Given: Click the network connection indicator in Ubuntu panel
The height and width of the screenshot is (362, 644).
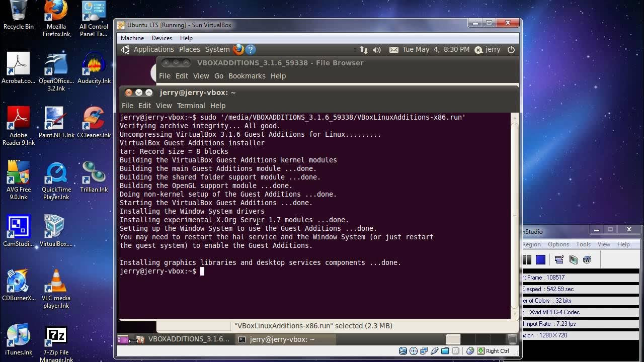Looking at the screenshot, I should coord(364,50).
